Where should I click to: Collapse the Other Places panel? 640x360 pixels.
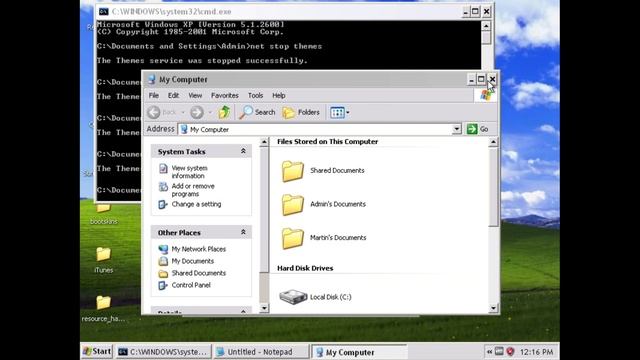click(243, 232)
